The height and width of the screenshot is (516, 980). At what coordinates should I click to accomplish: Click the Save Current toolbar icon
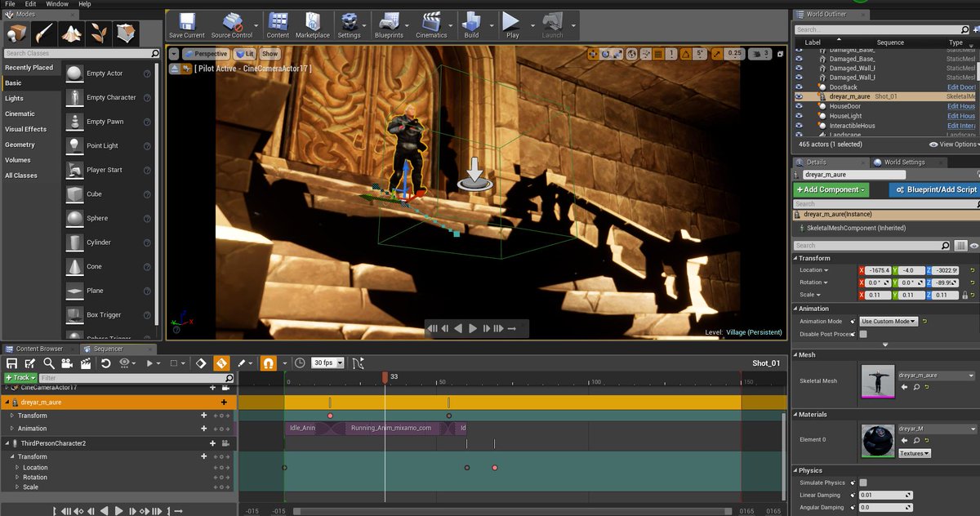tap(186, 24)
